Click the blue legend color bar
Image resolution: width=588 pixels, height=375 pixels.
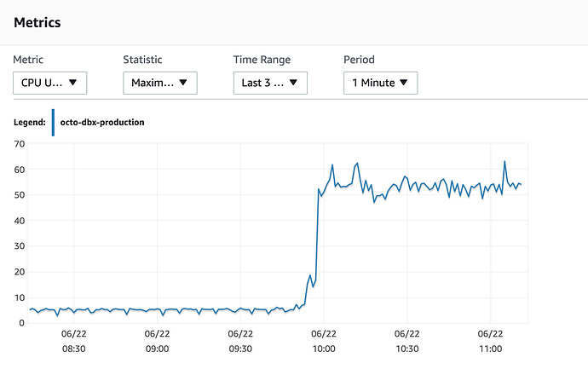(53, 123)
